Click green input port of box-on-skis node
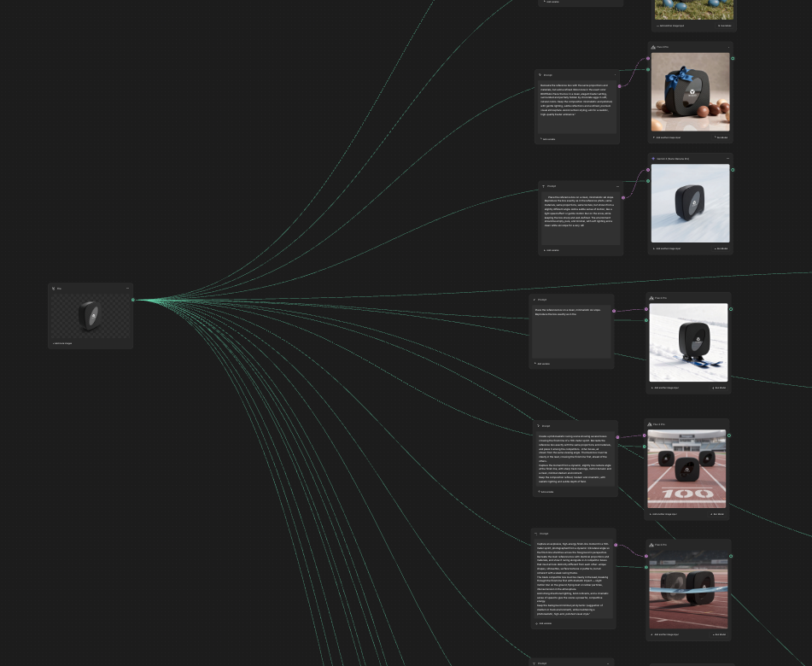Screen dimensions: 812x666 pyautogui.click(x=646, y=320)
